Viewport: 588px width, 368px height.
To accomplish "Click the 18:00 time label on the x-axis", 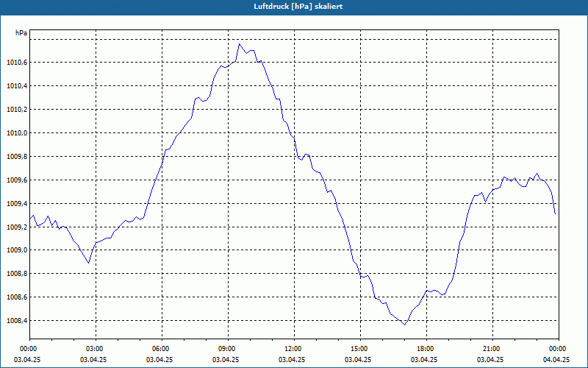I will [426, 349].
